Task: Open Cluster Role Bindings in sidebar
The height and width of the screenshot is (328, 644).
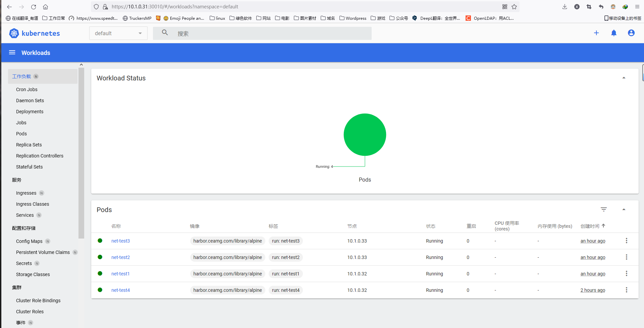Action: (x=38, y=301)
